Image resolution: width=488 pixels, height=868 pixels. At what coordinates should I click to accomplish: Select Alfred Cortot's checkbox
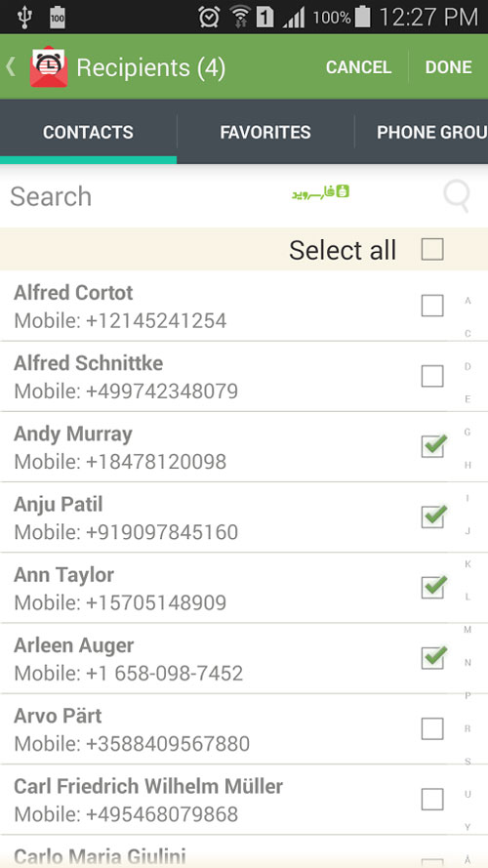(432, 306)
